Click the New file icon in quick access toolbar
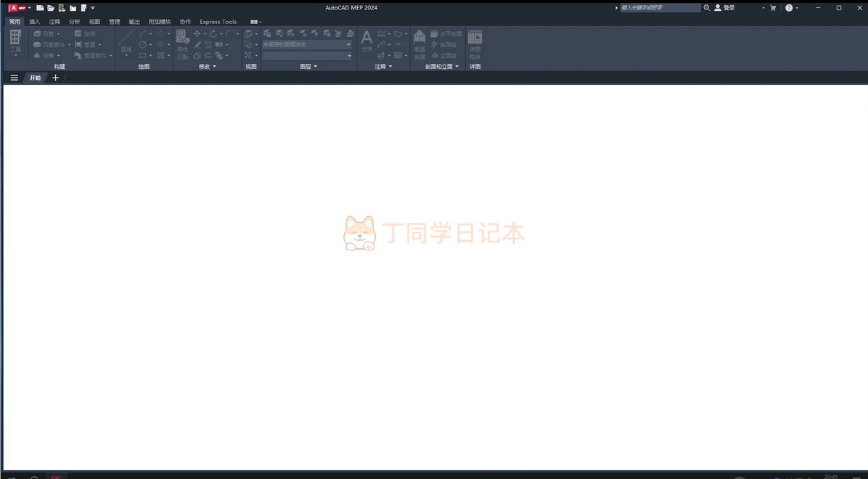The width and height of the screenshot is (868, 479). (x=40, y=8)
